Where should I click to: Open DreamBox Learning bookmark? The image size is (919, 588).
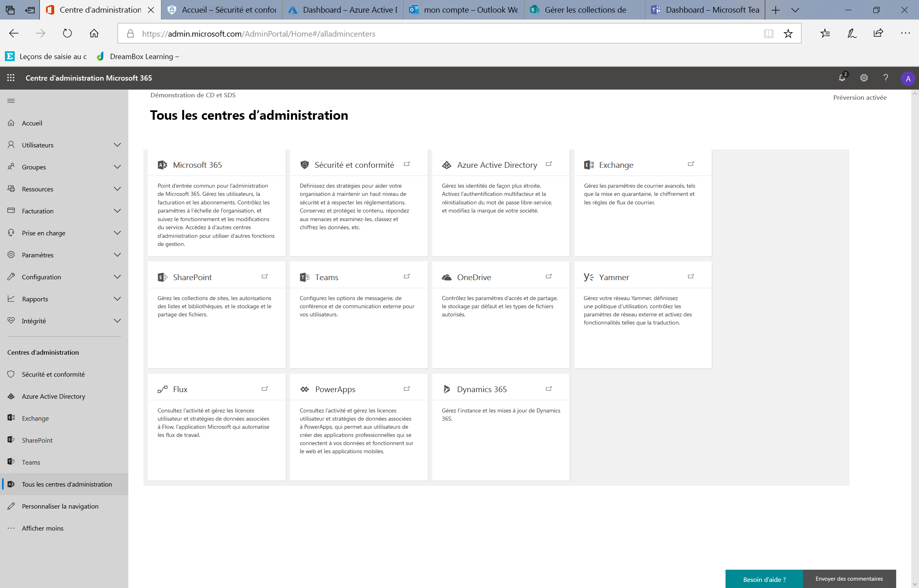(138, 56)
